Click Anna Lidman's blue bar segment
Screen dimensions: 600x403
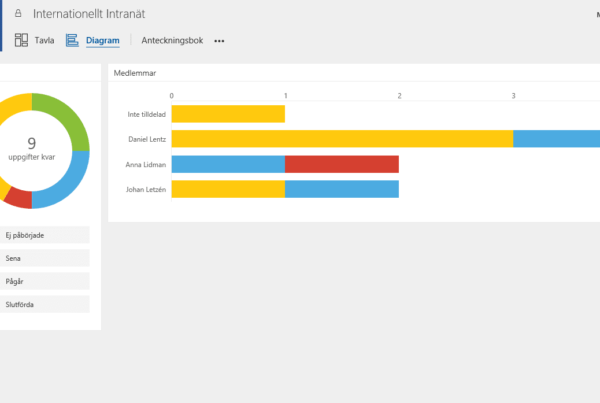click(x=228, y=164)
